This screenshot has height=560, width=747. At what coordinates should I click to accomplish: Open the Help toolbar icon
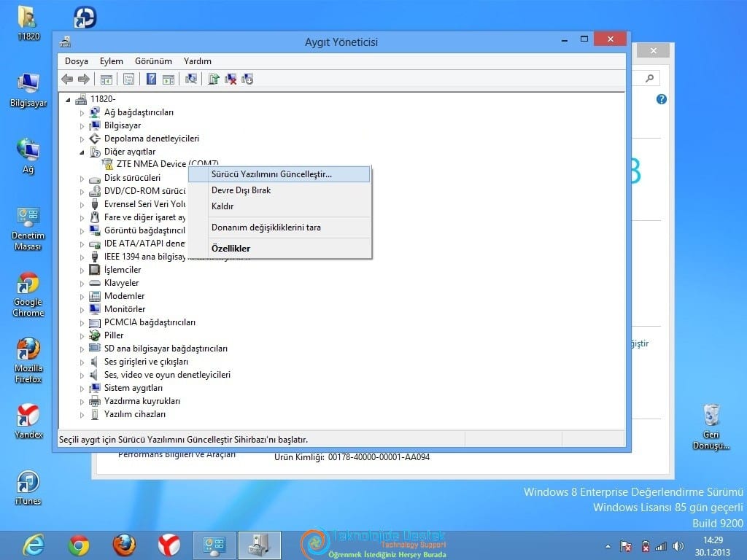pyautogui.click(x=151, y=79)
